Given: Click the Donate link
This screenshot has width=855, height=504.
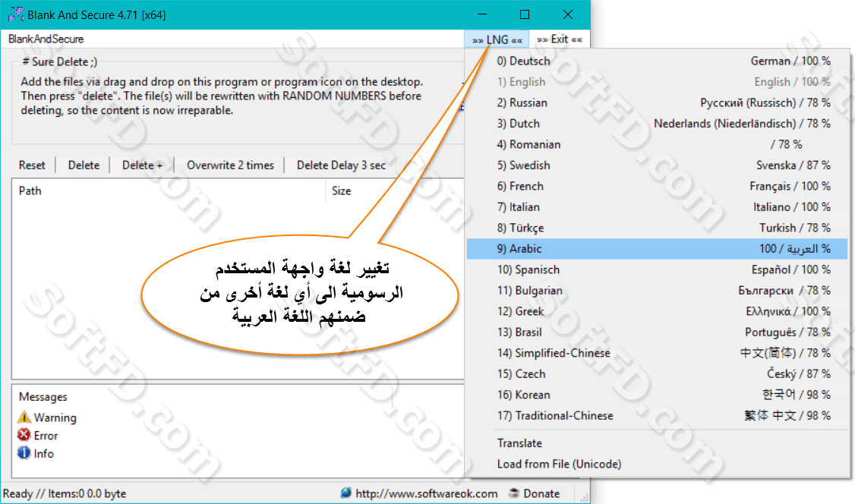Looking at the screenshot, I should pos(541,493).
